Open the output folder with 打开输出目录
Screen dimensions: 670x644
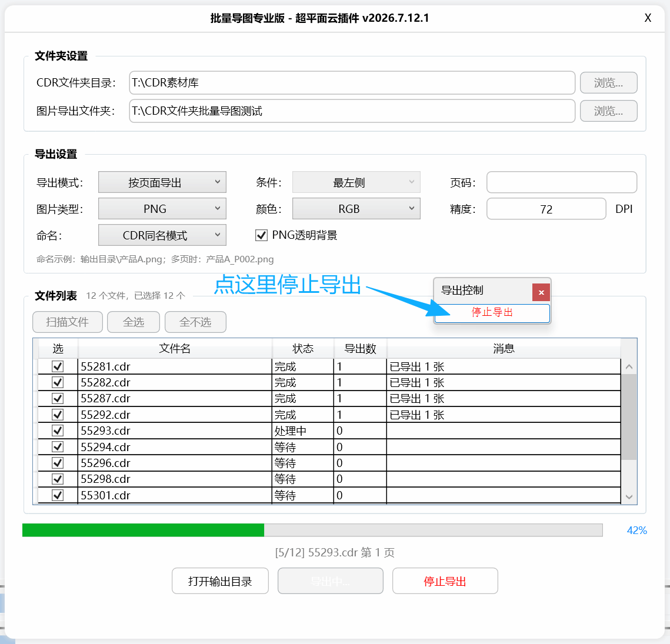click(x=220, y=580)
